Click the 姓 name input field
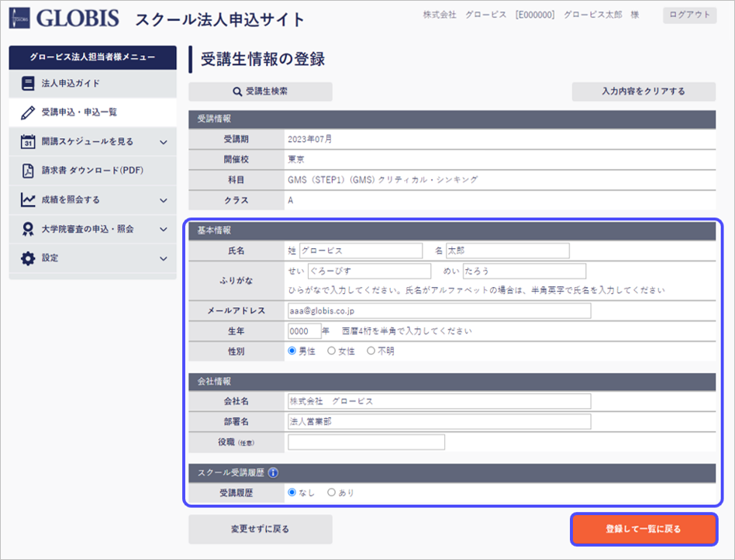Image resolution: width=735 pixels, height=560 pixels. click(x=361, y=251)
